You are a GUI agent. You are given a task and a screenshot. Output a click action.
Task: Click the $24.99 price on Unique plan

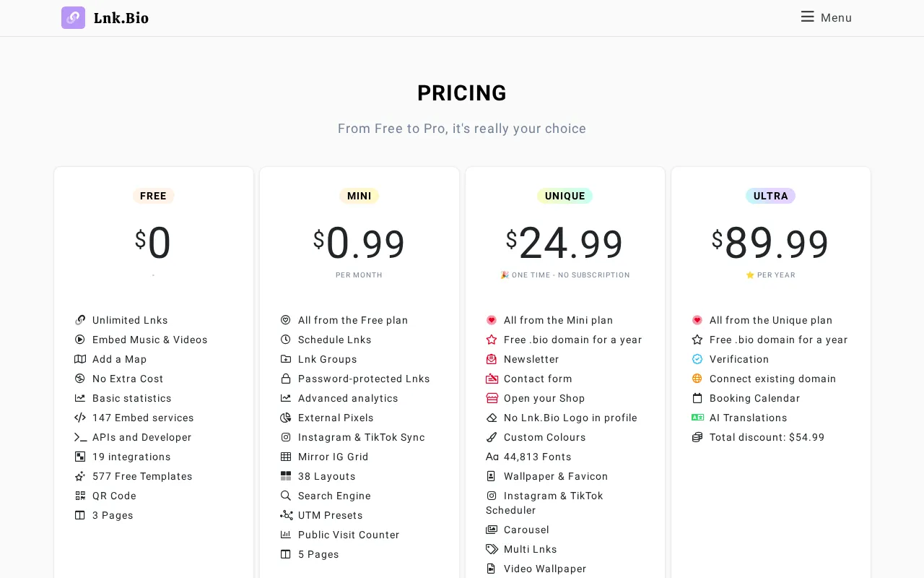(x=565, y=243)
